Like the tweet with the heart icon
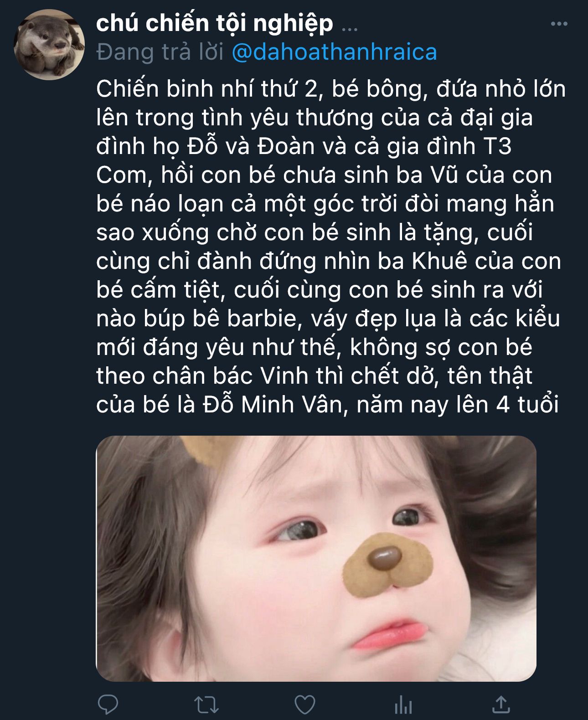This screenshot has width=588, height=720. (x=305, y=705)
